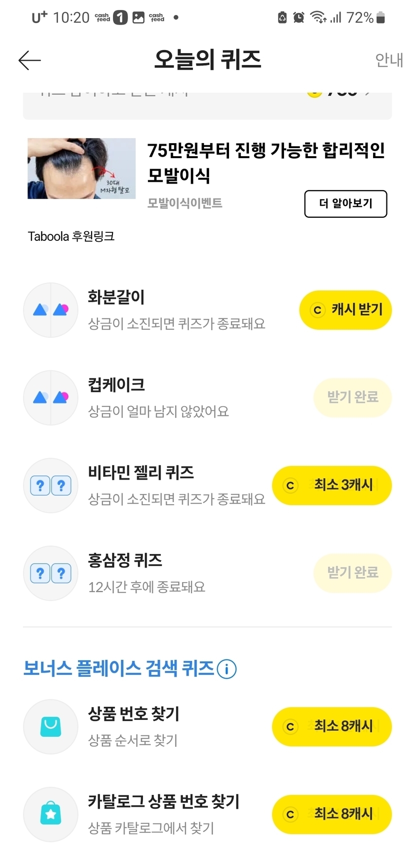Tap the 컵케이크 quiz triangle icon
415x868 pixels.
(x=50, y=397)
